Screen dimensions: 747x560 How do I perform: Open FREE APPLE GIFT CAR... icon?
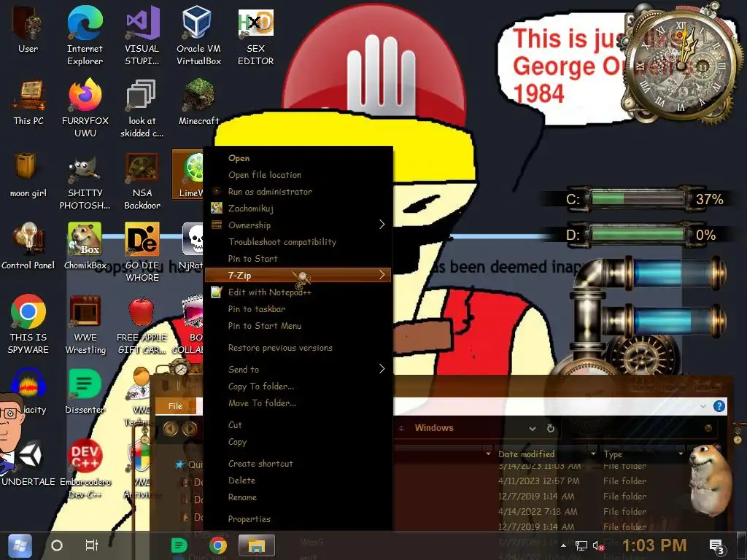142,324
